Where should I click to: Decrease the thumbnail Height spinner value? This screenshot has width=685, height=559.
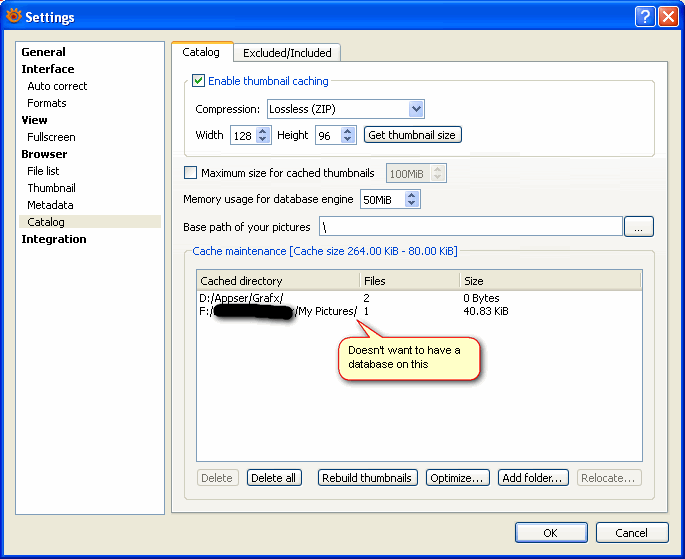click(x=348, y=139)
